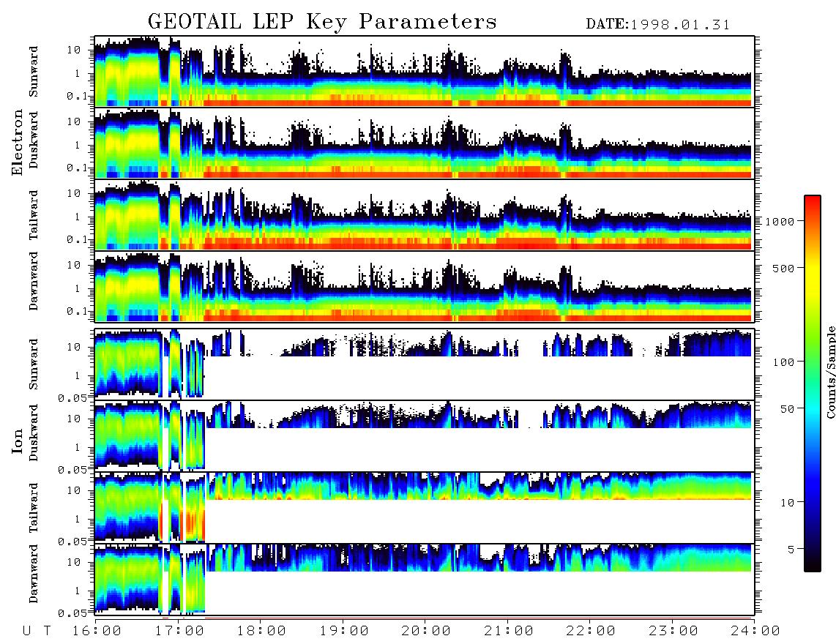
Task: Click the Electron Tailward spectrogram panel
Action: point(425,215)
